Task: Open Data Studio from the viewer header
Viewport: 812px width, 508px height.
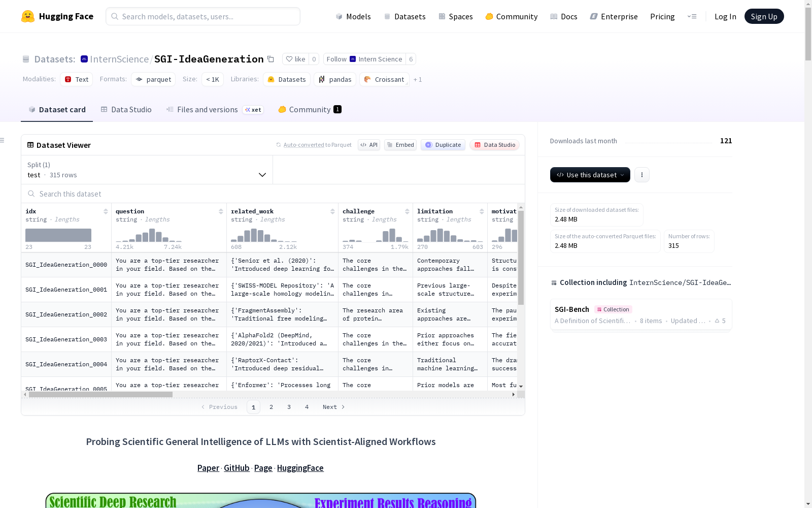Action: click(x=495, y=145)
